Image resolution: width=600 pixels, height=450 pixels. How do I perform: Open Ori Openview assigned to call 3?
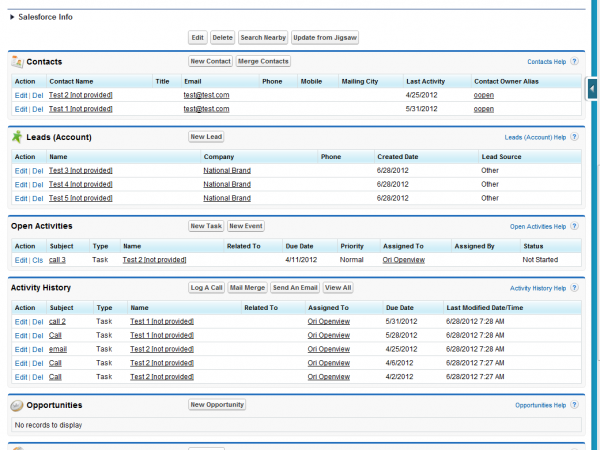404,260
